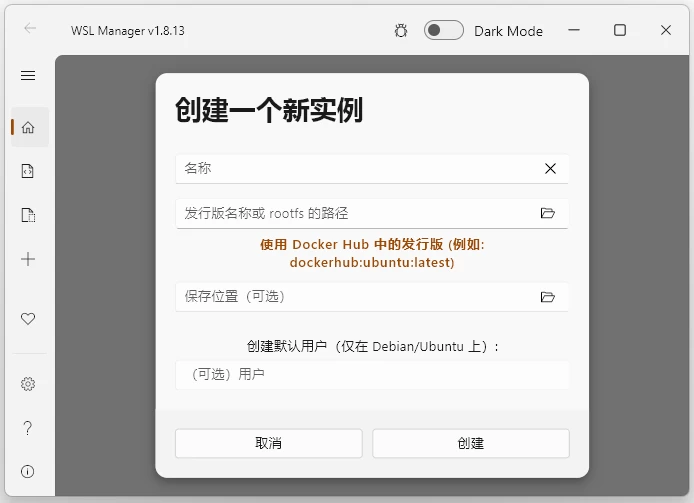
Task: Click the plus icon in the sidebar
Action: 28,259
